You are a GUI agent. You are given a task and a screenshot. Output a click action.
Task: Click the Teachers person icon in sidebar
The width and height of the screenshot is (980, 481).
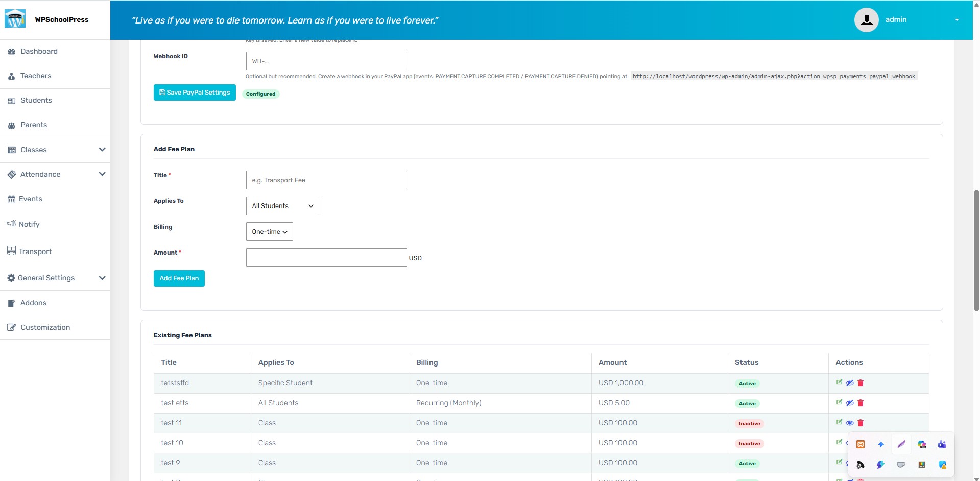(11, 76)
